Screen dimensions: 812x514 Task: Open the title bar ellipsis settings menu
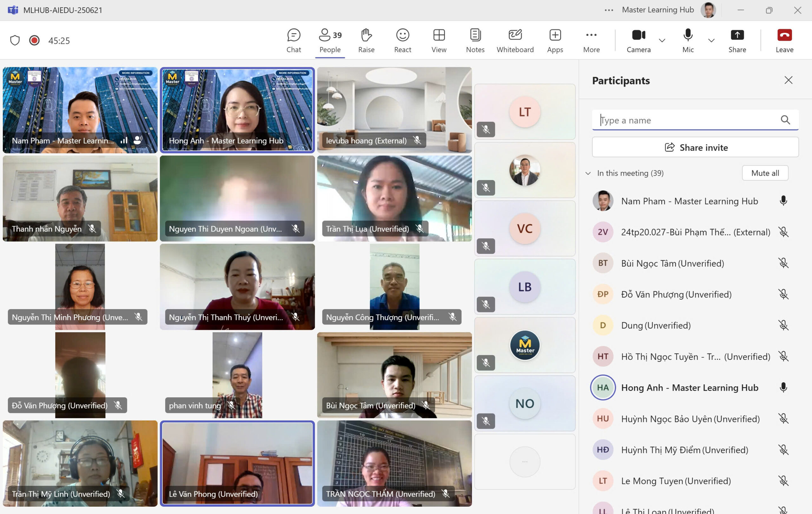609,10
